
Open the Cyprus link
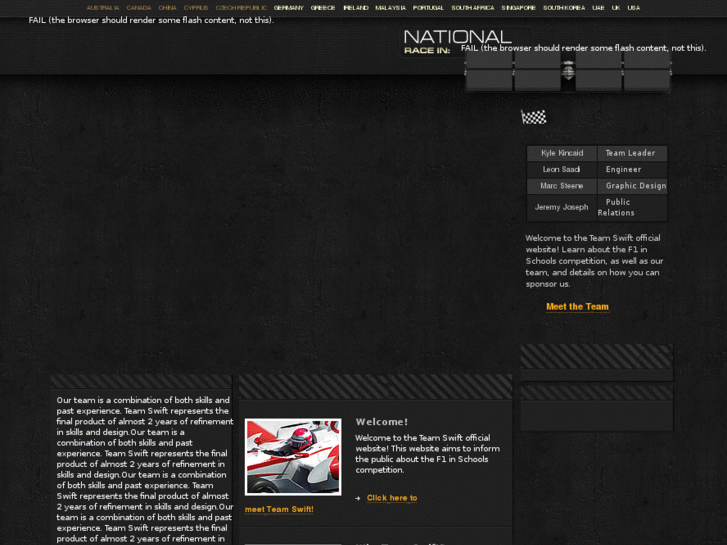click(x=196, y=8)
